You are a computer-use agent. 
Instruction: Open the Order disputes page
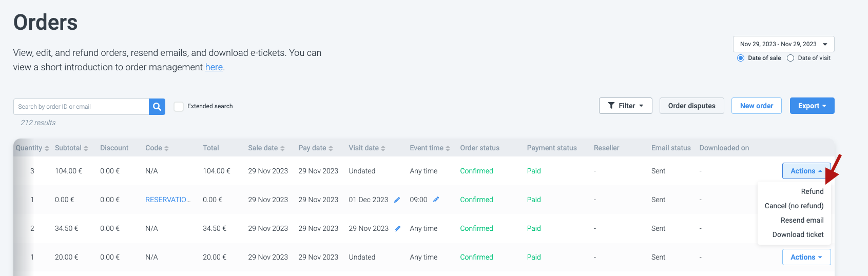pos(691,106)
